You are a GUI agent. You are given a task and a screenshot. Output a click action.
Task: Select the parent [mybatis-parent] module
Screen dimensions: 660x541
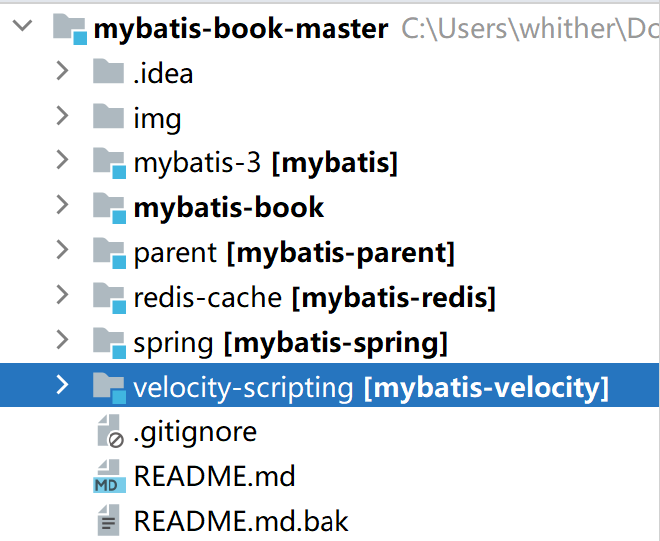(293, 253)
